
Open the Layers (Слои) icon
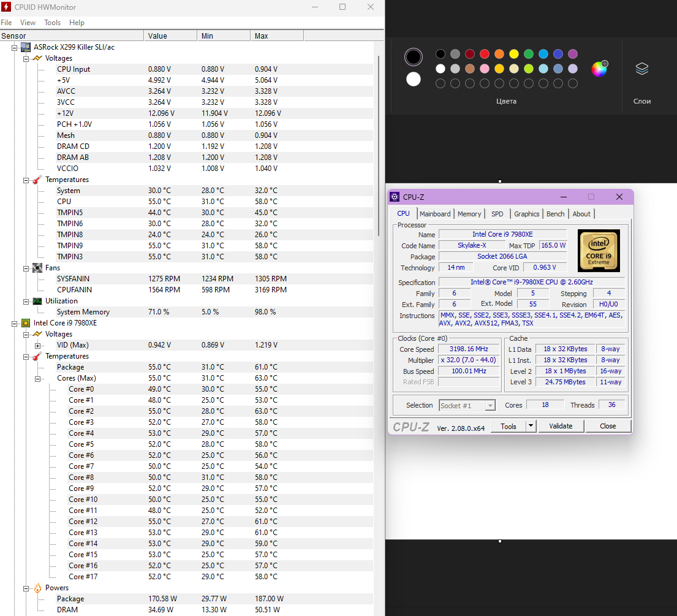[x=642, y=69]
